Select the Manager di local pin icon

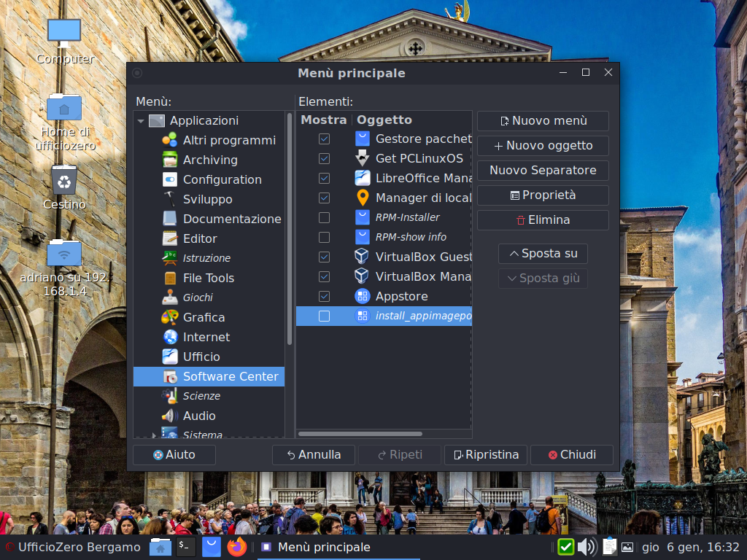click(362, 198)
